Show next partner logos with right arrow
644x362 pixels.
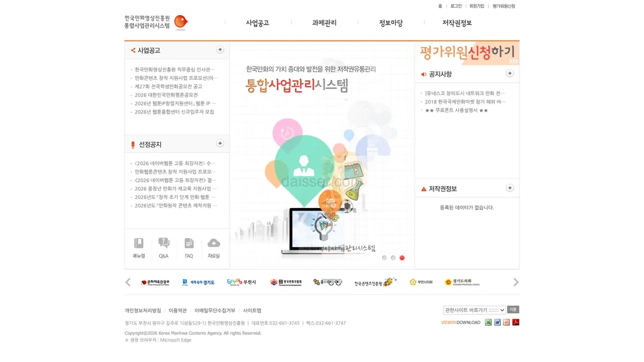click(x=516, y=282)
